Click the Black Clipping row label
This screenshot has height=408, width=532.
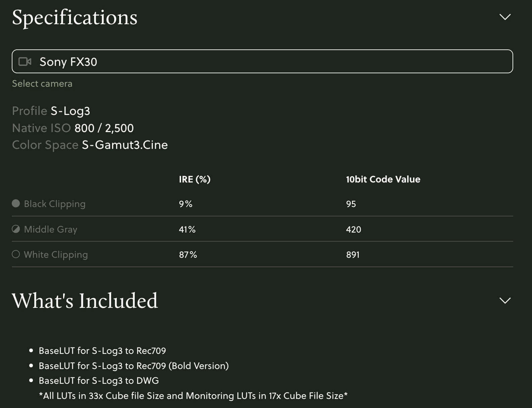click(x=55, y=204)
